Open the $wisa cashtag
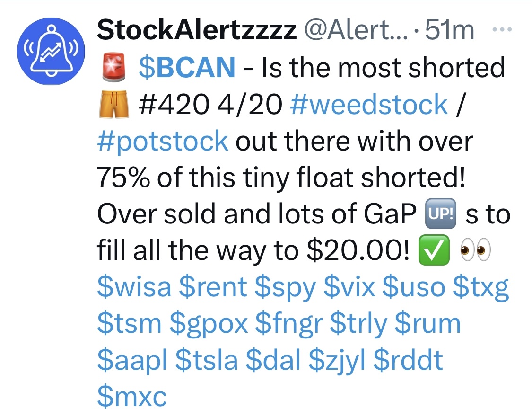 tap(134, 287)
